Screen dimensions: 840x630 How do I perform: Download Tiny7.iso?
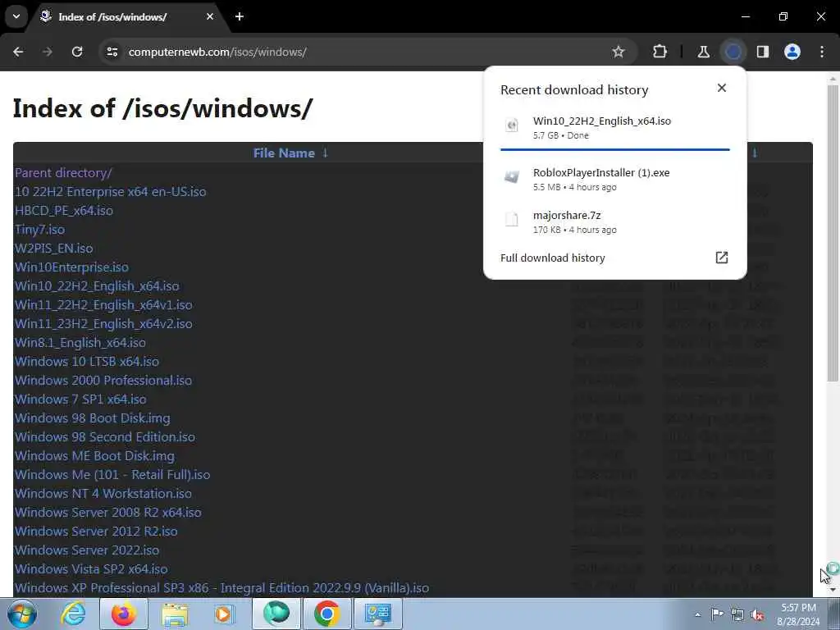pyautogui.click(x=39, y=230)
